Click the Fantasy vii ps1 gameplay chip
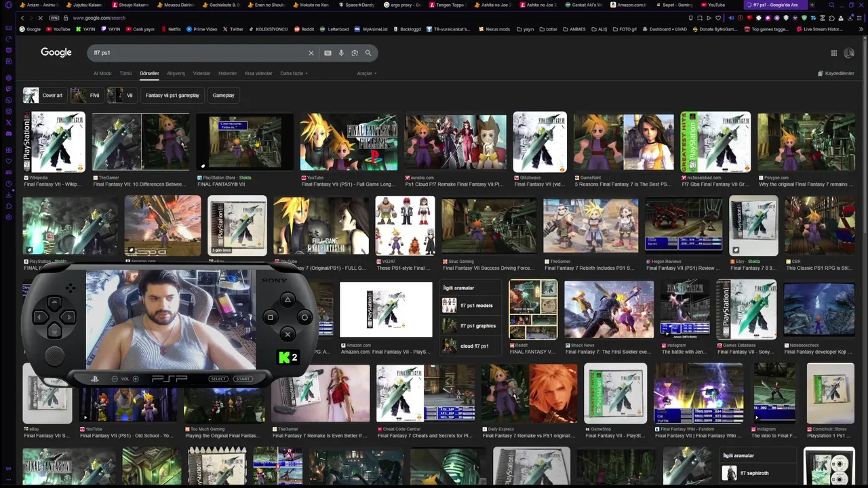The height and width of the screenshot is (488, 868). tap(172, 96)
